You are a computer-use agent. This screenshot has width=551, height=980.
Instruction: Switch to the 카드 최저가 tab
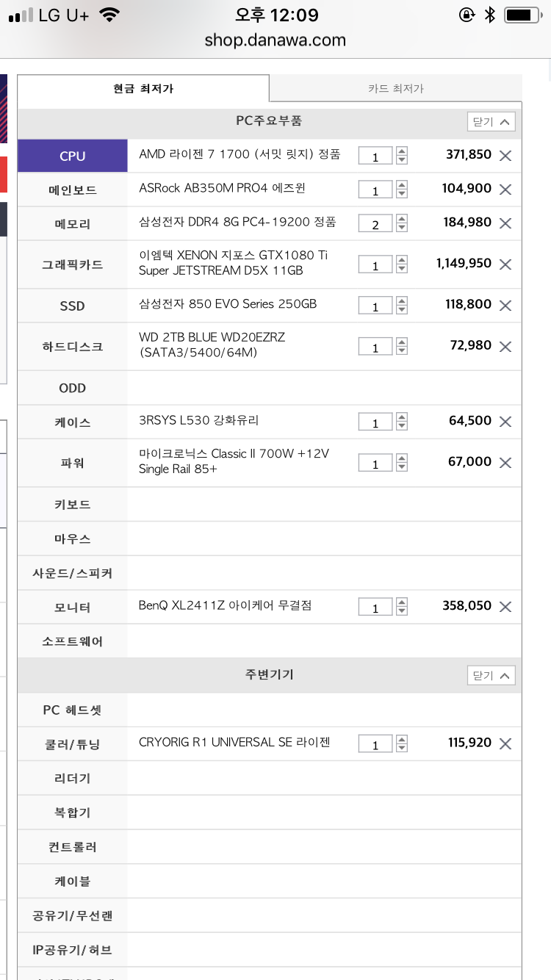(395, 88)
